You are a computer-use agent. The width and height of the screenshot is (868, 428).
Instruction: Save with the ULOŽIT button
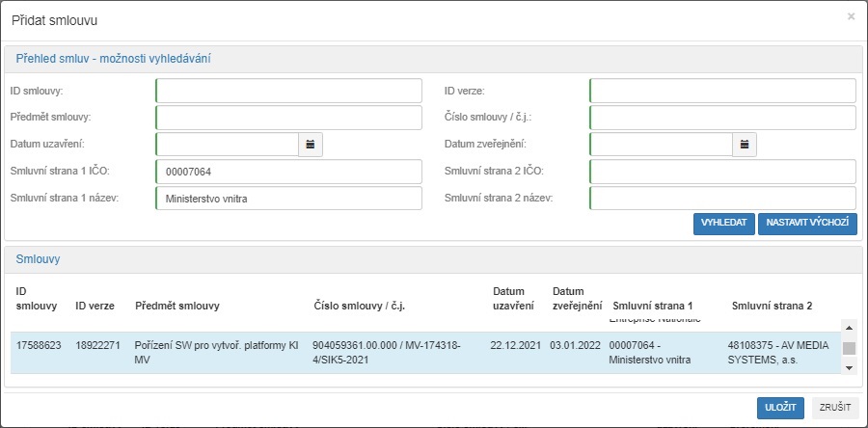click(x=780, y=408)
